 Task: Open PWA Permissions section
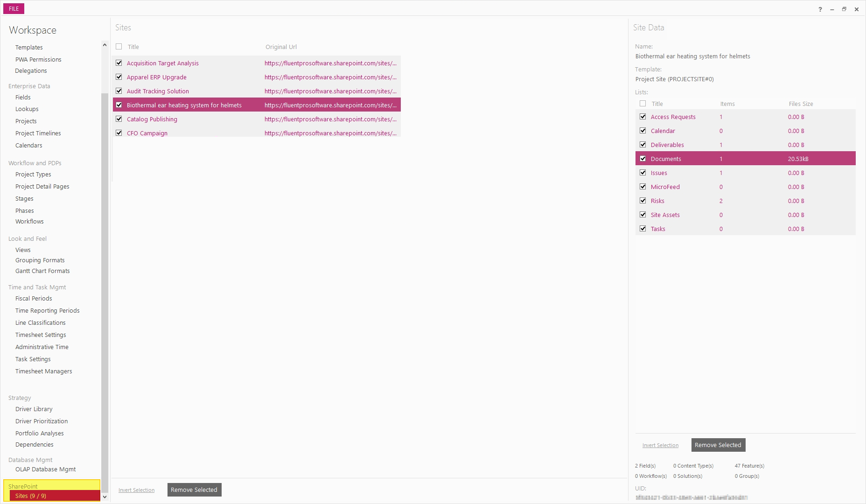pos(38,59)
